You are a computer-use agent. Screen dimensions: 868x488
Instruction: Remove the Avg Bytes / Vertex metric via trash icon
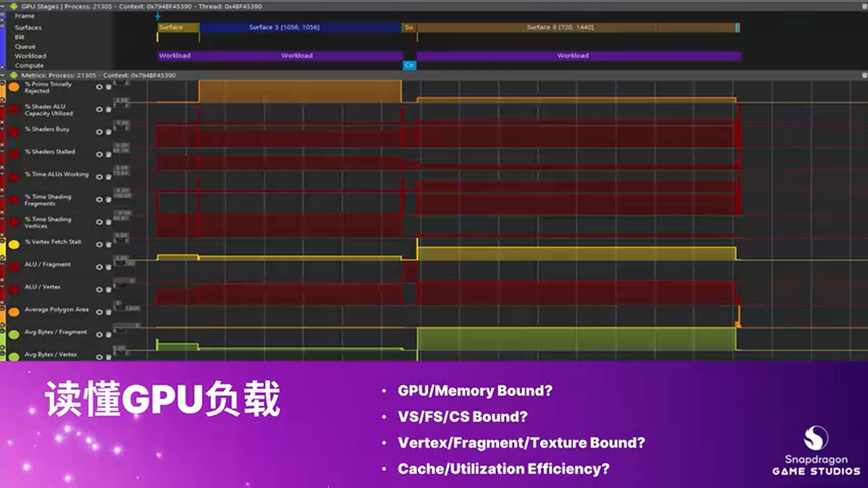tap(108, 357)
